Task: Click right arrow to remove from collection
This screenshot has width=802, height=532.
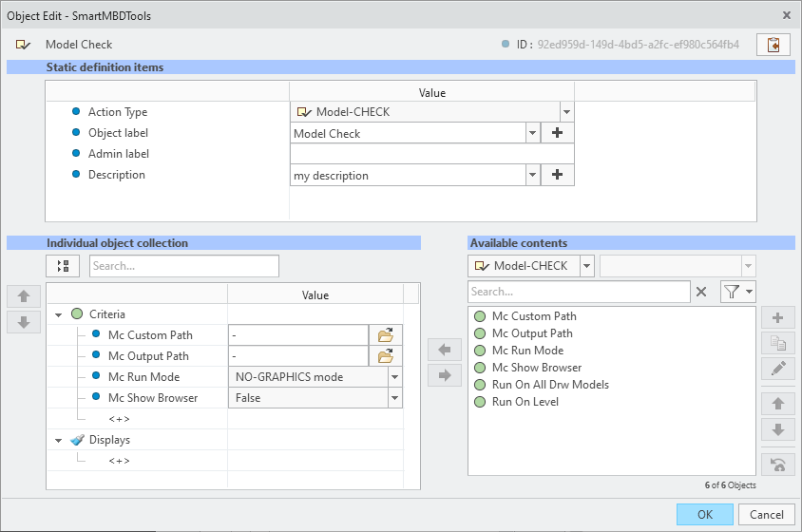Action: click(x=445, y=375)
